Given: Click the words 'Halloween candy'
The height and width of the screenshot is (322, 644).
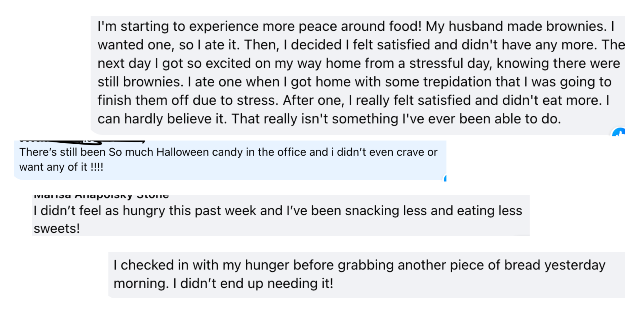Looking at the screenshot, I should 199,152.
